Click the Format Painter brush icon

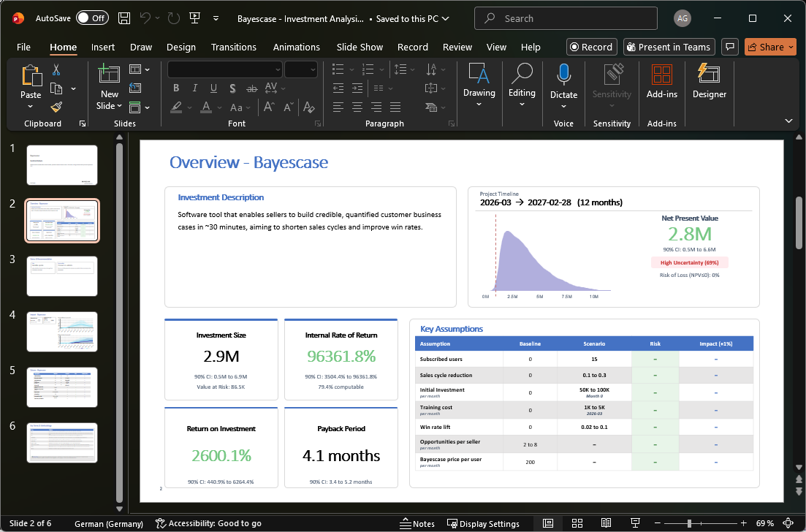(x=56, y=107)
